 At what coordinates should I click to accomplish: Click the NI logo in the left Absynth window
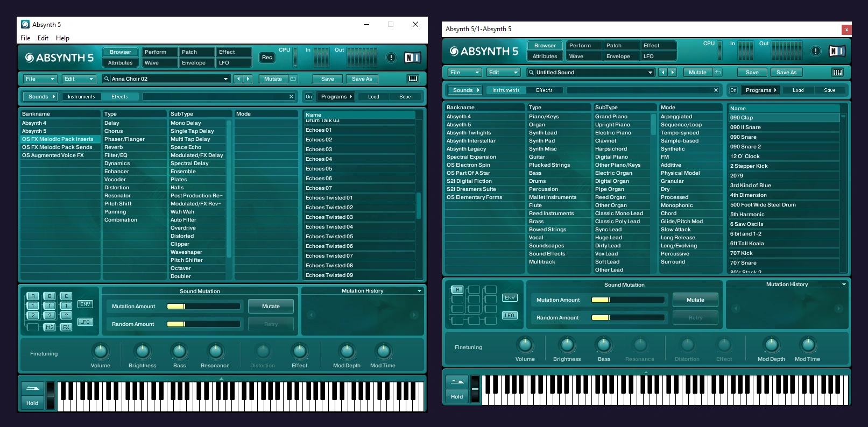(x=412, y=58)
